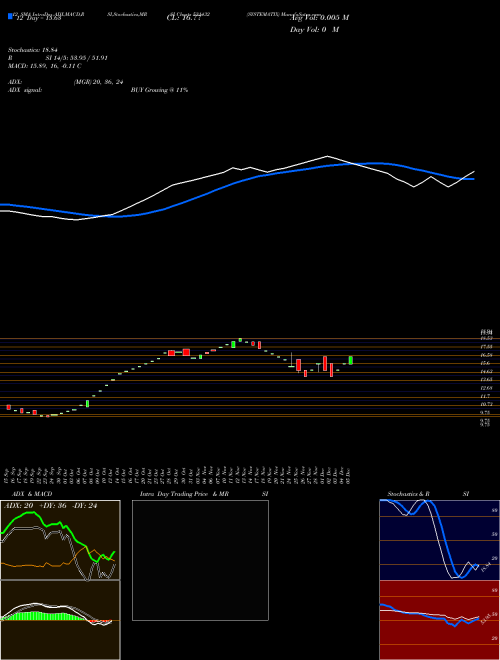Click the 'MACD: 15.89, 16, -0.11 C' line
Viewport: 500px width, 660px height.
[x=45, y=66]
